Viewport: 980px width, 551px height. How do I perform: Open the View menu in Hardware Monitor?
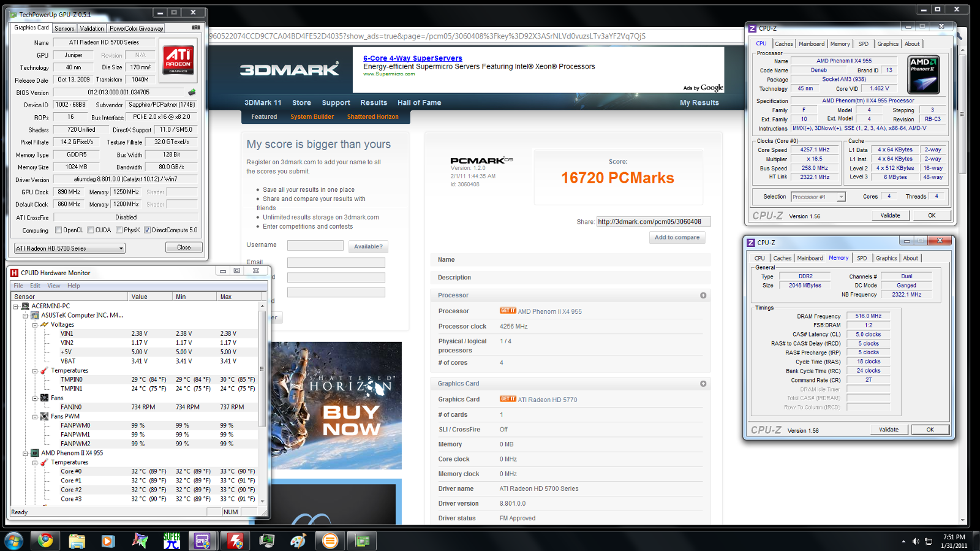pos(54,286)
